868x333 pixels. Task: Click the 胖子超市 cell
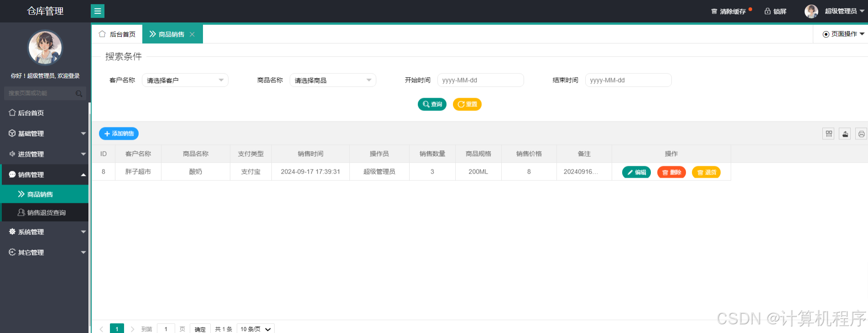pyautogui.click(x=138, y=172)
